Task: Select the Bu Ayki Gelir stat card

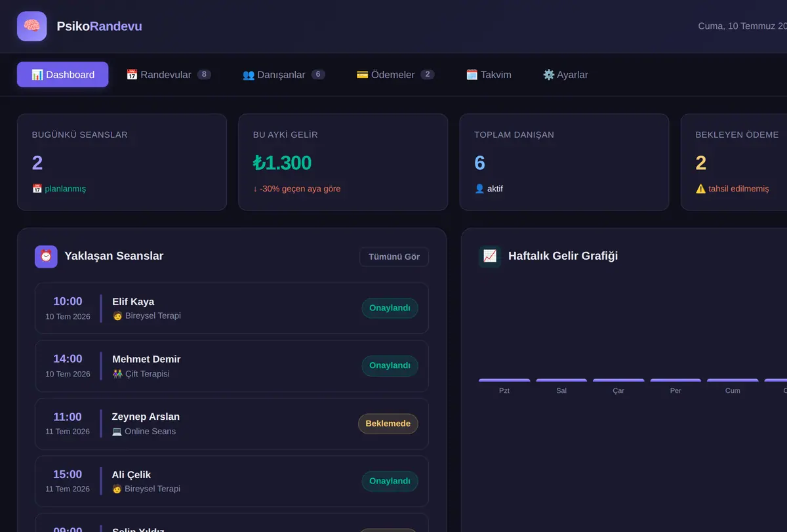Action: tap(343, 162)
